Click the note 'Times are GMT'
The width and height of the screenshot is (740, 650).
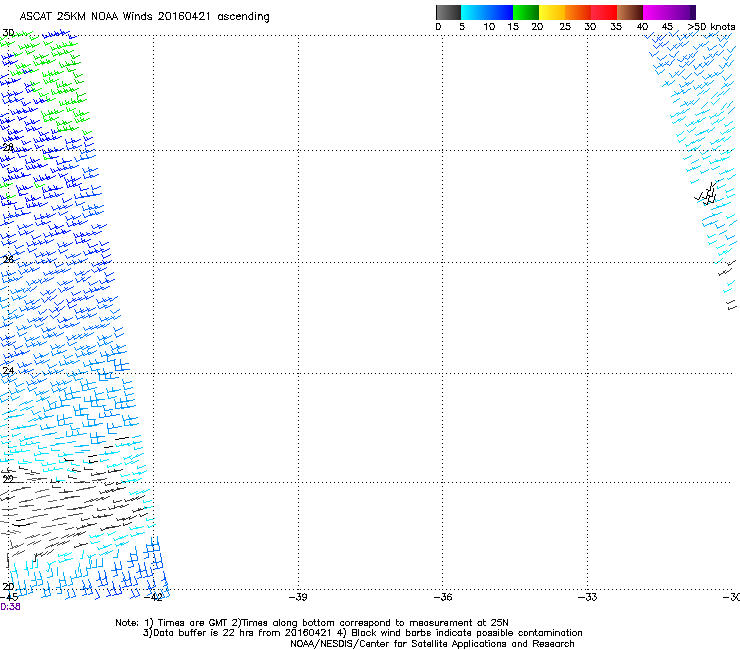tap(193, 623)
